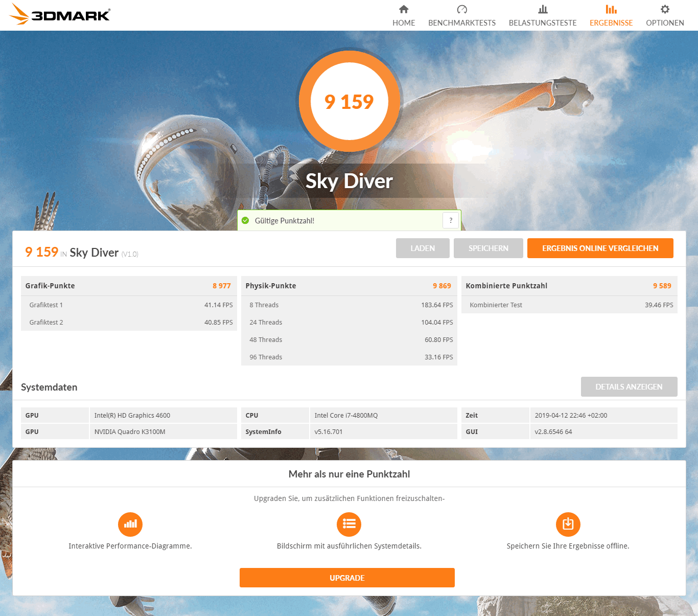This screenshot has height=616, width=698.
Task: Click the system details list icon
Action: [x=349, y=524]
